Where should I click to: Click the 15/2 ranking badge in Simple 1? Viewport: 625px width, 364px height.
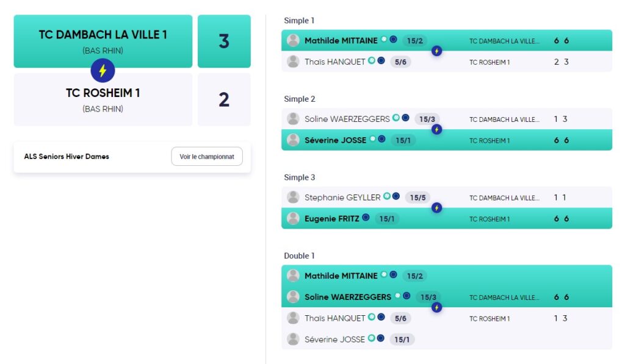pyautogui.click(x=414, y=41)
